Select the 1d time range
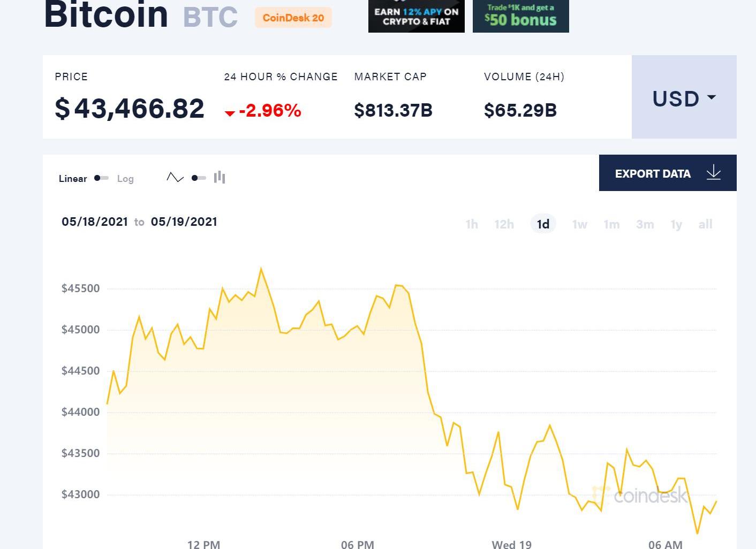Viewport: 756px width, 549px height. [x=543, y=224]
